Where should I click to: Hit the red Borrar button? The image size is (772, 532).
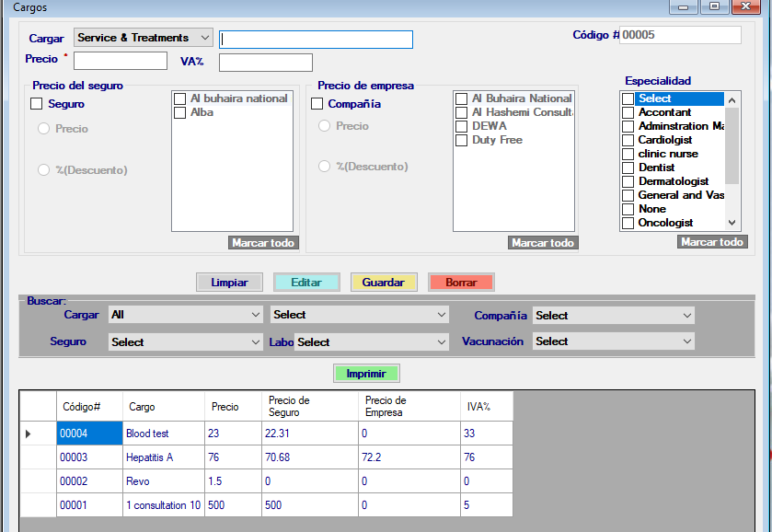[x=461, y=283]
